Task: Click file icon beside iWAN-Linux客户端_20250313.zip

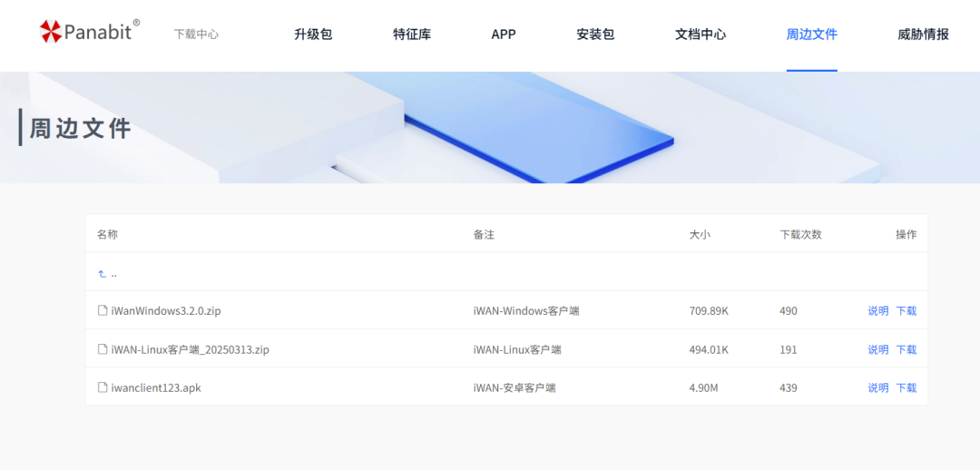Action: pos(103,348)
